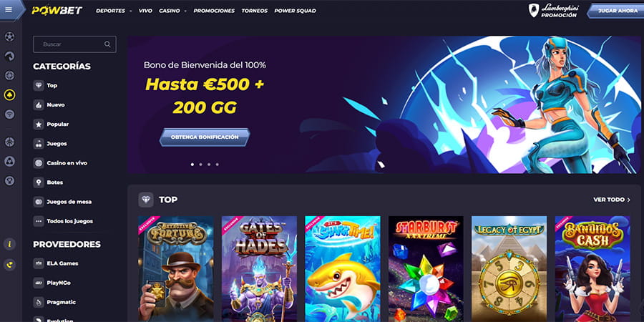
Task: Click the soccer ball sidebar icon
Action: coord(9,36)
